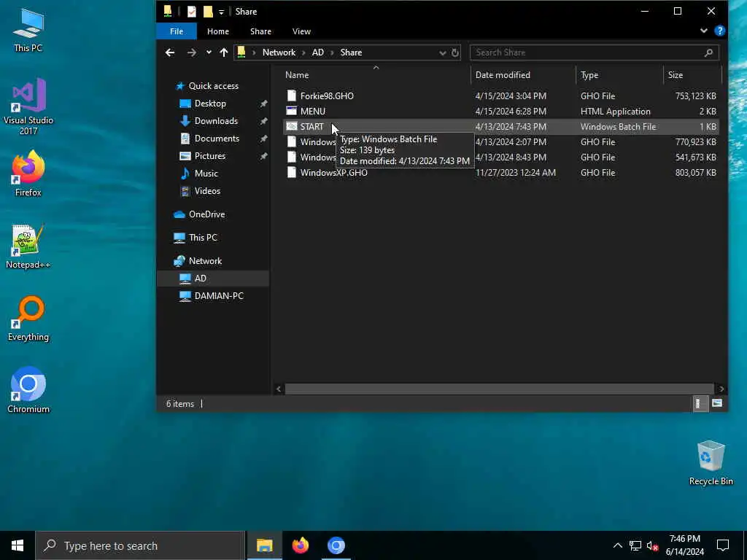Open Firefox from the taskbar
747x560 pixels.
(x=300, y=545)
